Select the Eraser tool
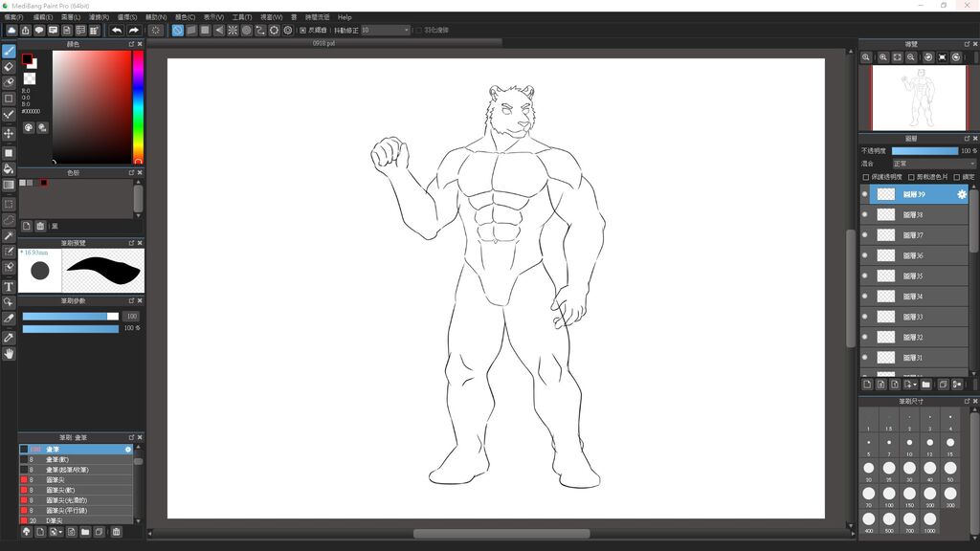Image resolution: width=980 pixels, height=551 pixels. [x=9, y=67]
